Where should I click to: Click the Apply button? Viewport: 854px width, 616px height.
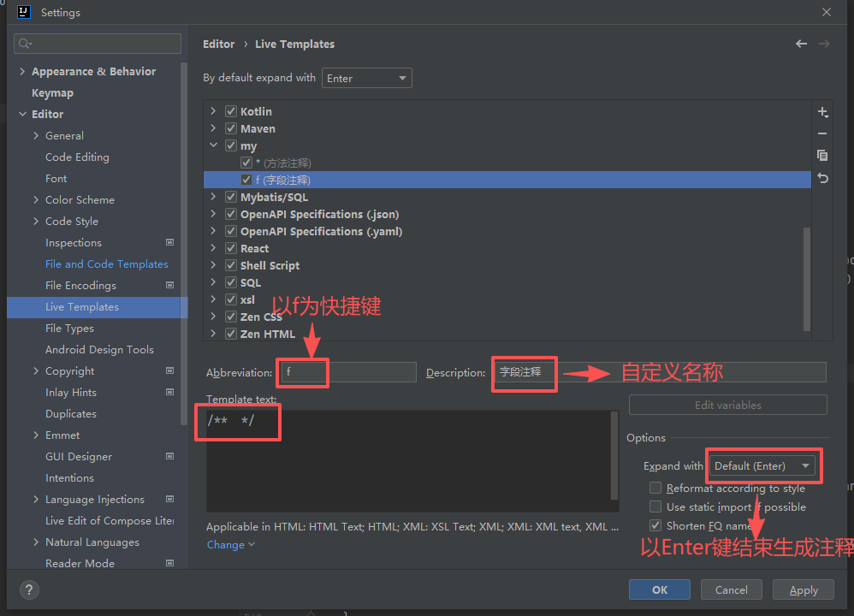804,589
